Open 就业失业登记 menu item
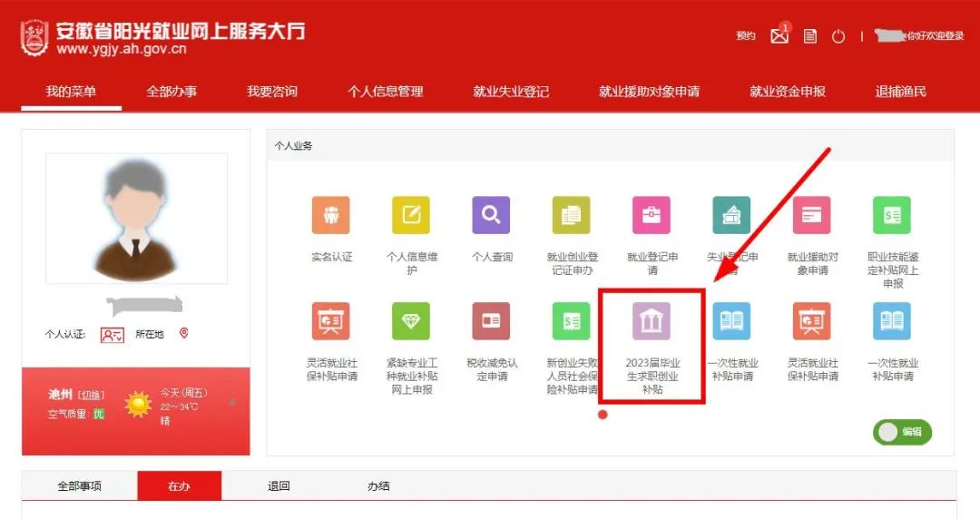This screenshot has height=519, width=980. coord(511,92)
